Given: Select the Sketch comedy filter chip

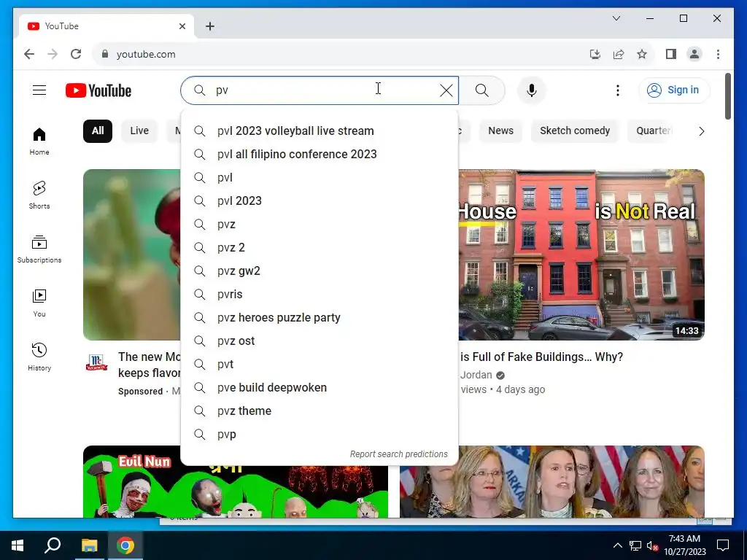Looking at the screenshot, I should point(575,131).
